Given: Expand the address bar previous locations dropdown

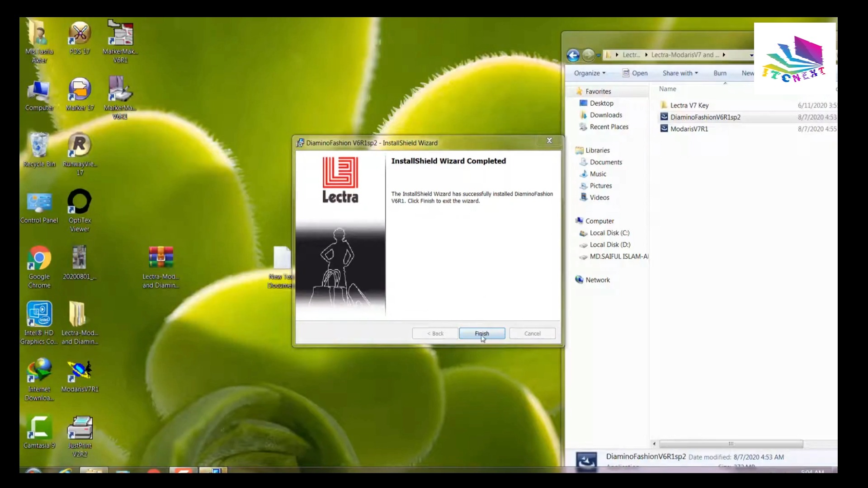Looking at the screenshot, I should (751, 55).
